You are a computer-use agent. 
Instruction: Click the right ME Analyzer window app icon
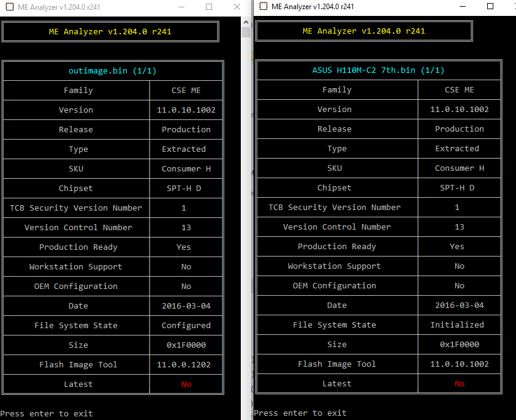(x=264, y=6)
